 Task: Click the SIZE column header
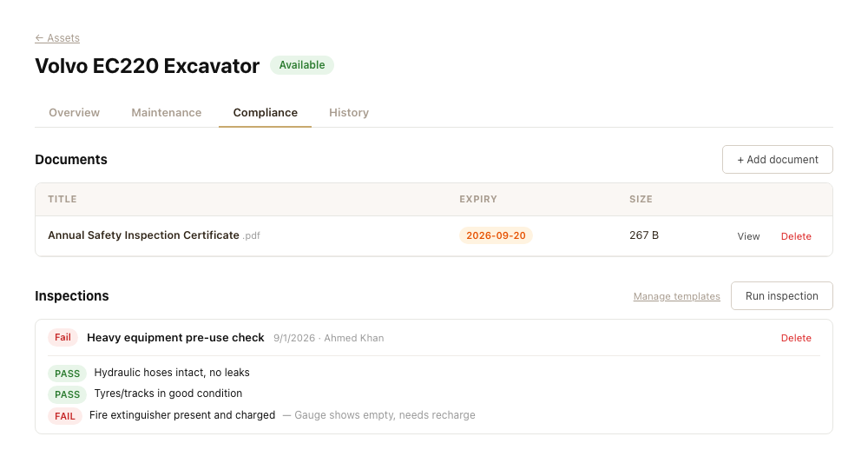pyautogui.click(x=641, y=199)
